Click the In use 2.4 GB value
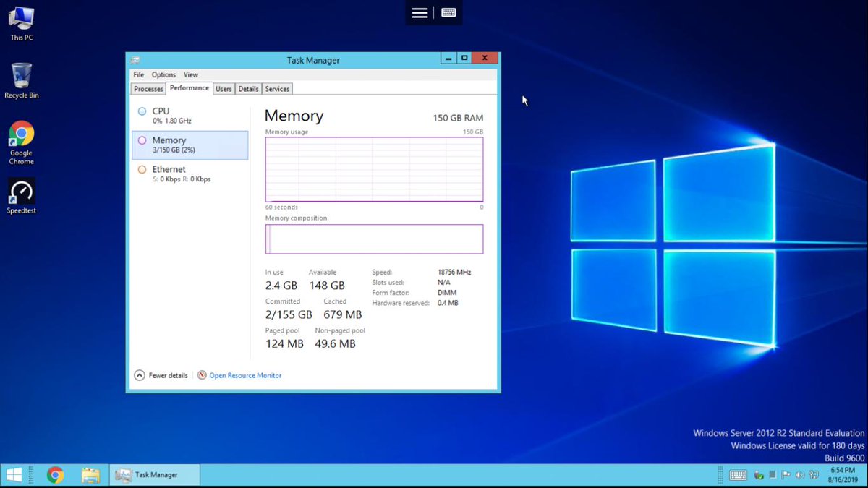Screen dimensions: 868x488 pyautogui.click(x=281, y=286)
